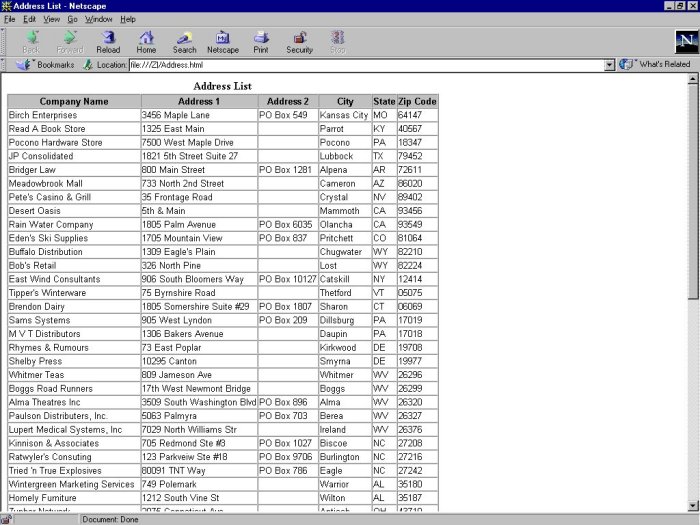This screenshot has width=700, height=525.
Task: Click the Netscape toolbar icon
Action: 223,40
